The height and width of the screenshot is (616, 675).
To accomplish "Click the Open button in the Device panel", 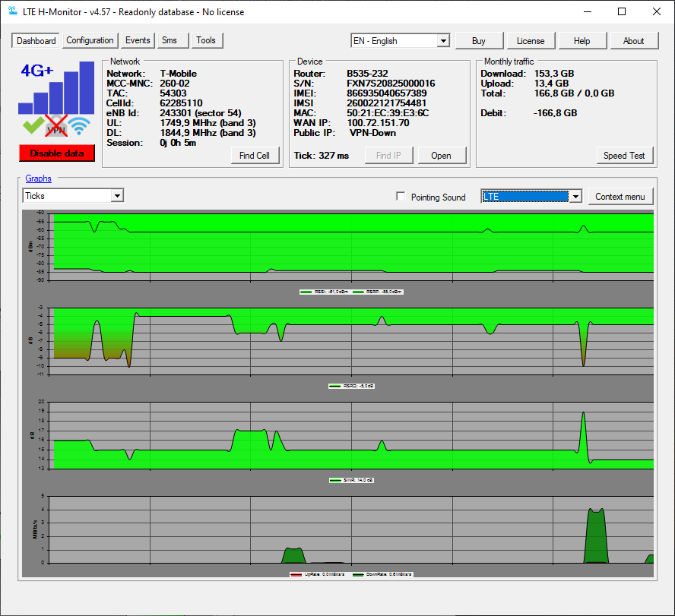I will pos(441,155).
